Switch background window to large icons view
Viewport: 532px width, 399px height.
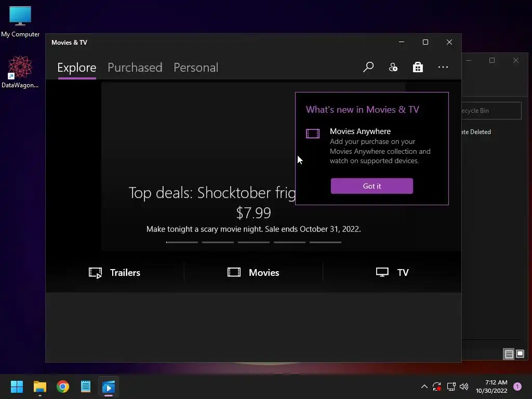[x=520, y=354]
